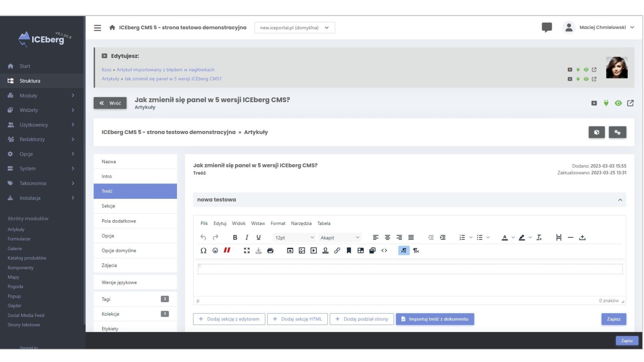Insert media video into the editor
The image size is (644, 362).
tap(314, 250)
